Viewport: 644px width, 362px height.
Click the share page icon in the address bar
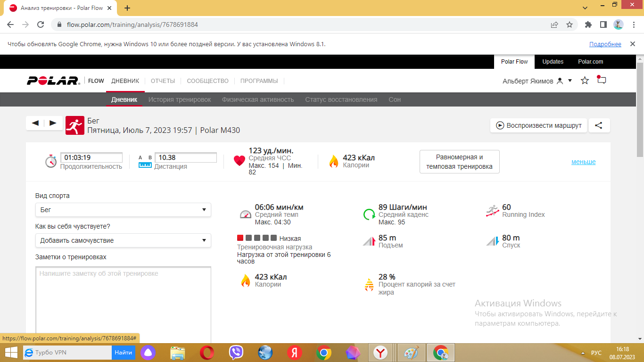(x=554, y=25)
